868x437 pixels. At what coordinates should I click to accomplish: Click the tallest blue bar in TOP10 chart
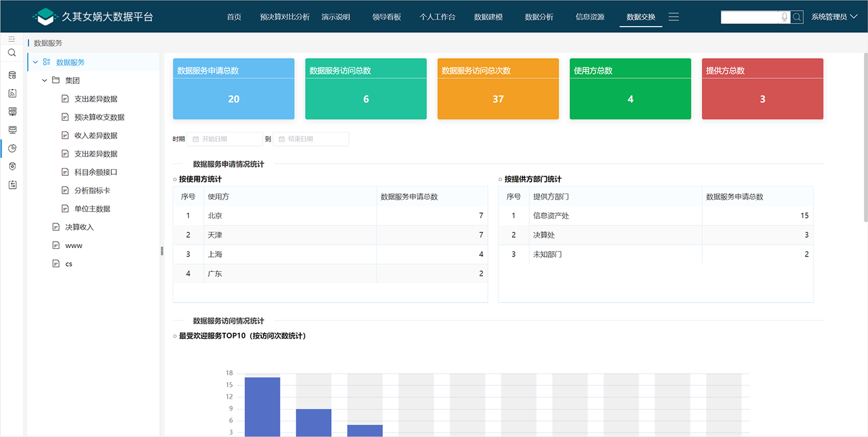click(x=262, y=407)
